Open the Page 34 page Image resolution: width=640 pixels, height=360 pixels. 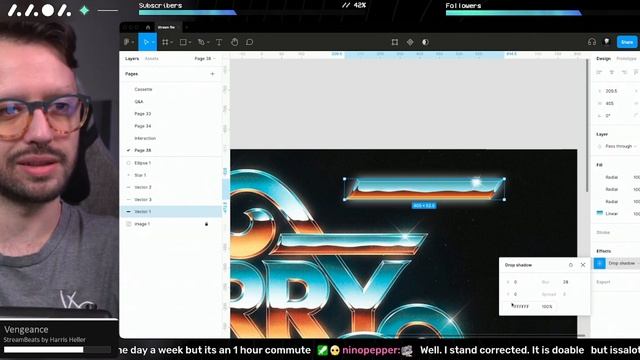coord(142,126)
